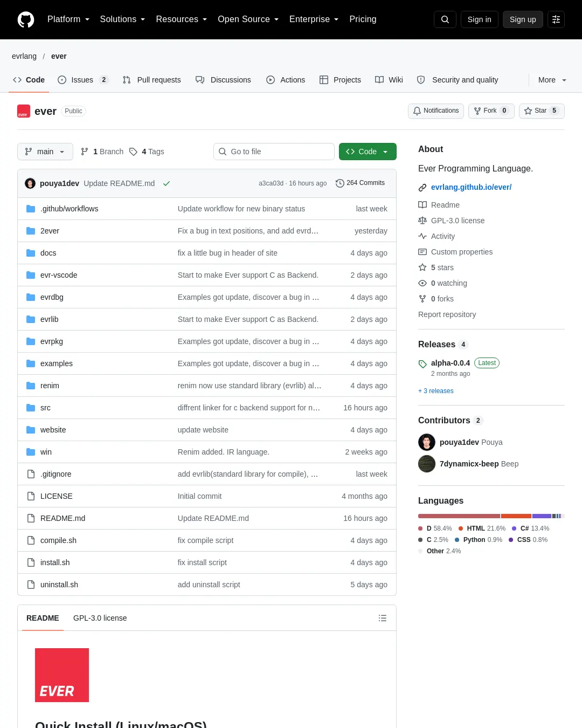Viewport: 582px width, 728px height.
Task: Open the Actions tab
Action: [x=286, y=80]
